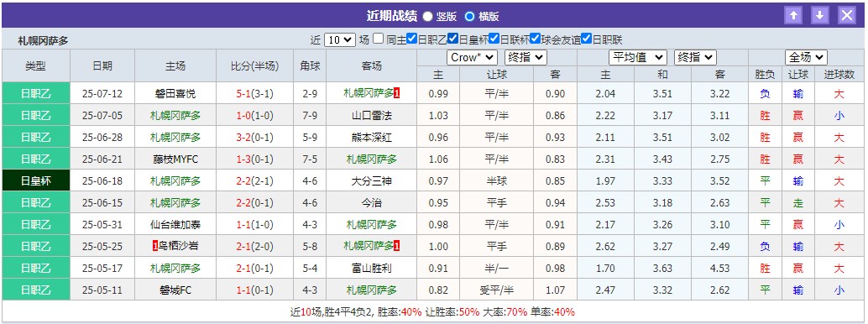868x324 pixels.
Task: Toggle the 日联杯 checkbox
Action: pyautogui.click(x=494, y=39)
